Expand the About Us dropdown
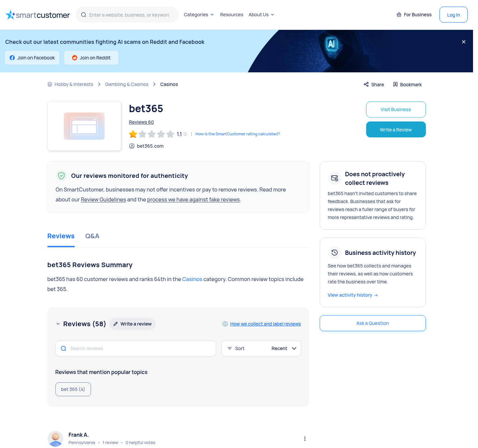 point(261,15)
